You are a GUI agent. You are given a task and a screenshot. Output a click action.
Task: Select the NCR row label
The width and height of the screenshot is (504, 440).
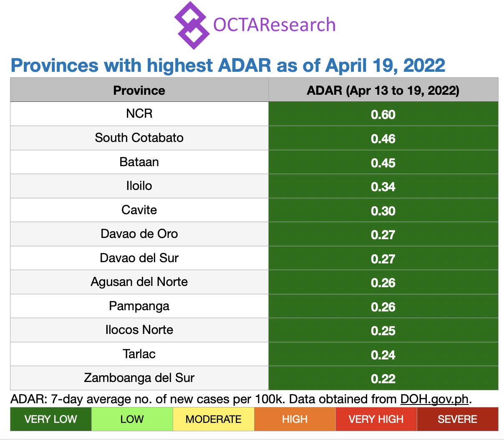tap(139, 114)
